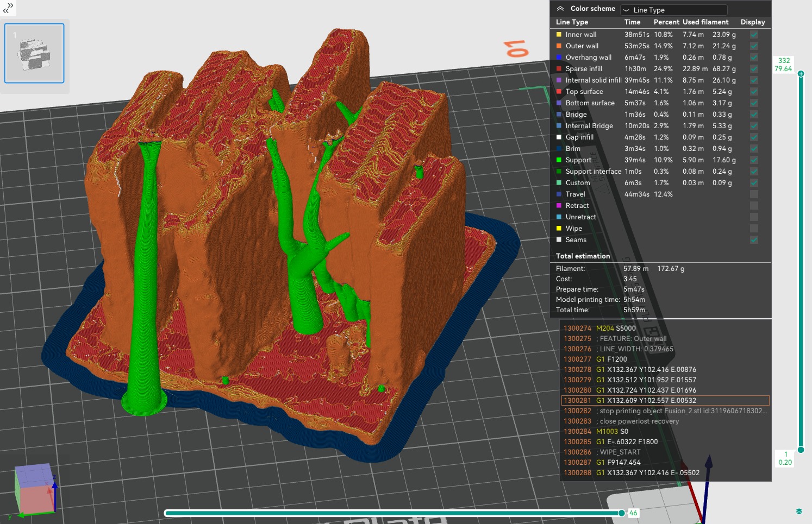Hide Seams using its display checkbox
The width and height of the screenshot is (812, 524).
pyautogui.click(x=754, y=240)
